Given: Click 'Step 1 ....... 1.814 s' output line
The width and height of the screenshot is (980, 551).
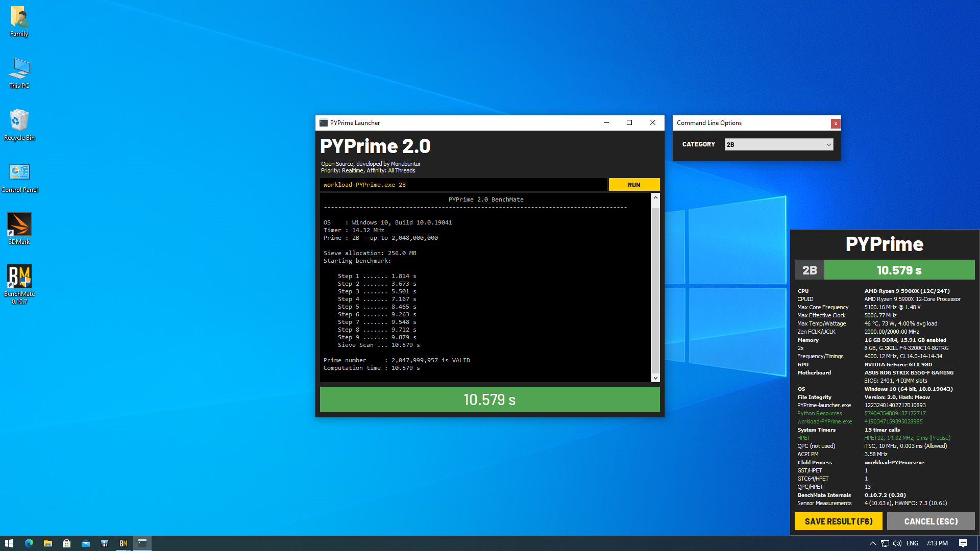Looking at the screenshot, I should [x=377, y=277].
